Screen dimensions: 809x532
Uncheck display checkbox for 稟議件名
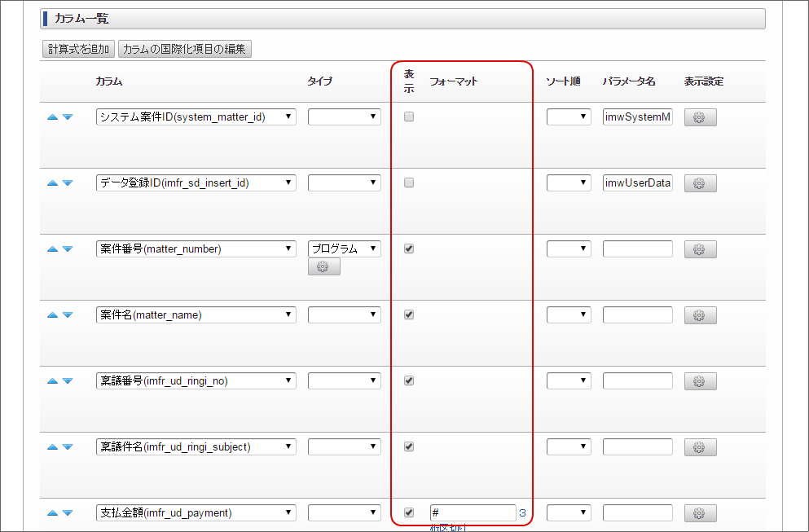pos(409,446)
